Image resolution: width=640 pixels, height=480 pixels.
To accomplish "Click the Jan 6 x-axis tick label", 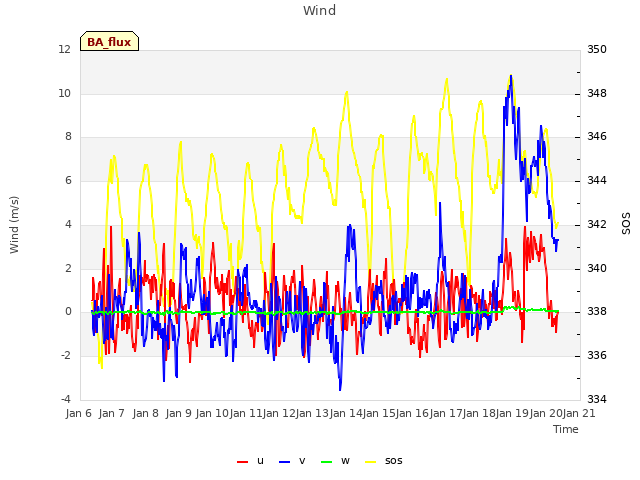I will (79, 413).
